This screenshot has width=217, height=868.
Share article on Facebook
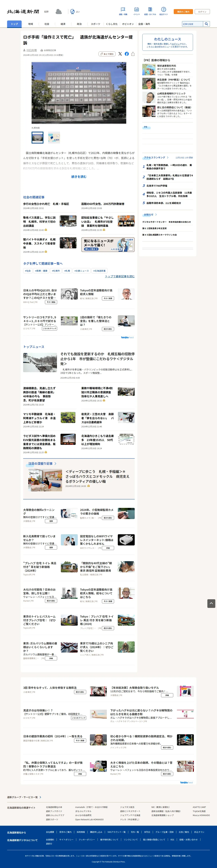point(127,54)
